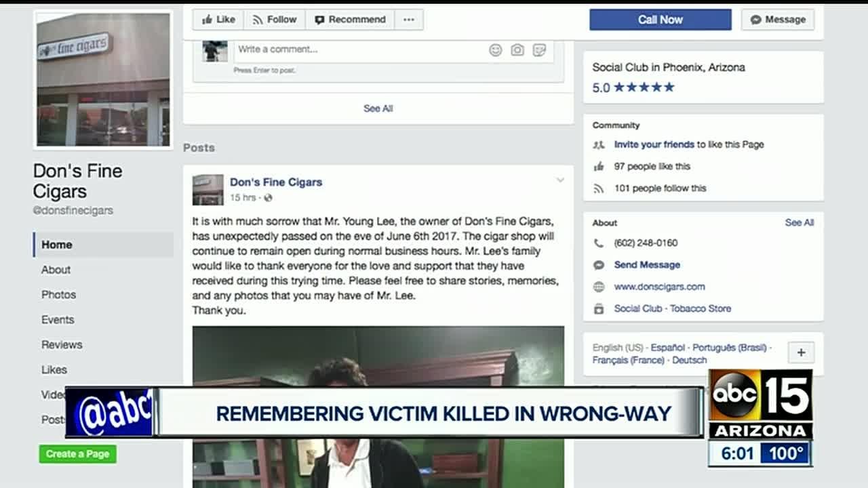This screenshot has width=868, height=488.
Task: Click 97 people like this text
Action: pyautogui.click(x=652, y=166)
